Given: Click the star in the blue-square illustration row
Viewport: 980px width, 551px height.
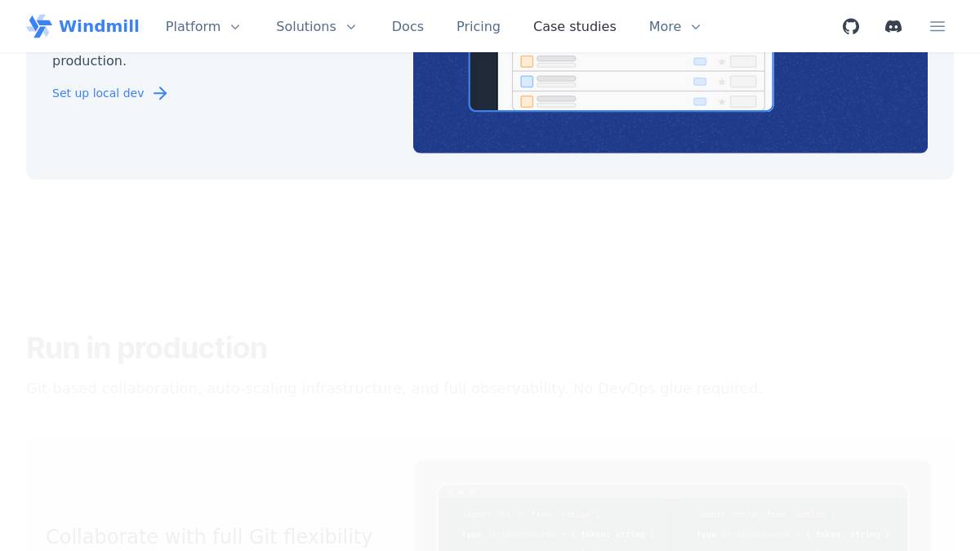Looking at the screenshot, I should coord(722,82).
